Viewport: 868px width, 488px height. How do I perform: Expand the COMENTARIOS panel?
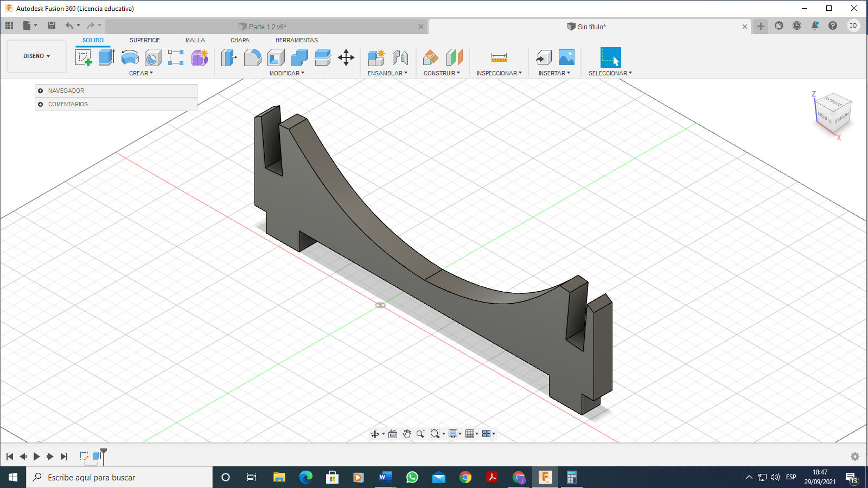coord(41,104)
